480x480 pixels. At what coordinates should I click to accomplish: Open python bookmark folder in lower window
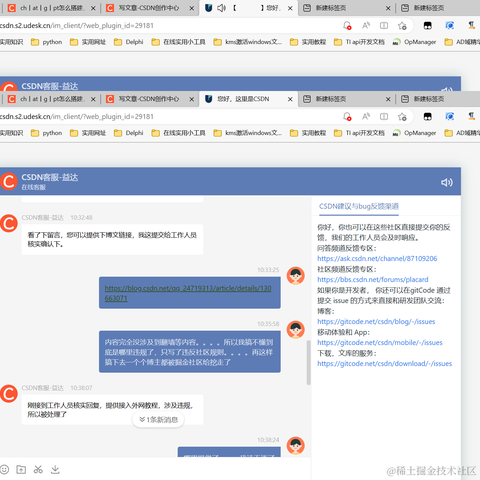pos(46,133)
